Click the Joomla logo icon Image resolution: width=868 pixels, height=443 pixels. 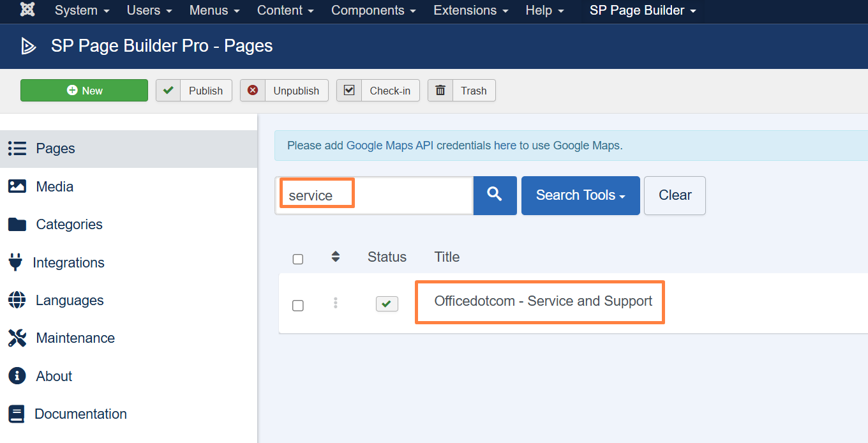click(27, 10)
